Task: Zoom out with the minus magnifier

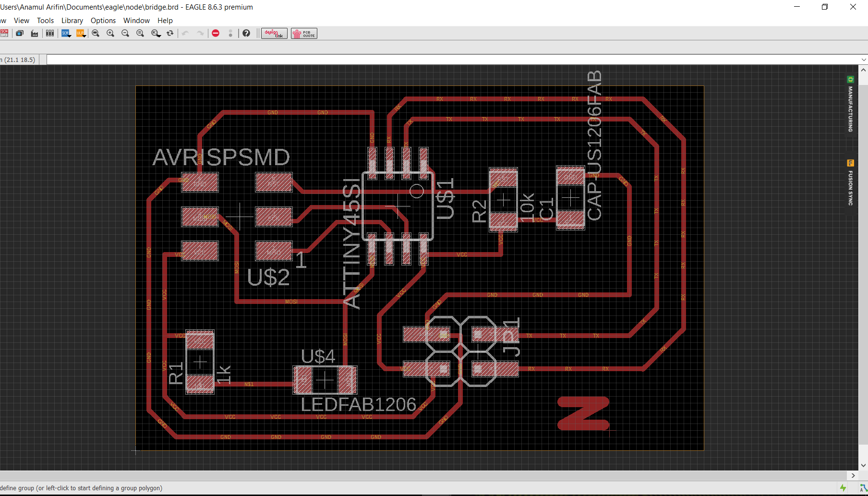Action: click(x=125, y=33)
